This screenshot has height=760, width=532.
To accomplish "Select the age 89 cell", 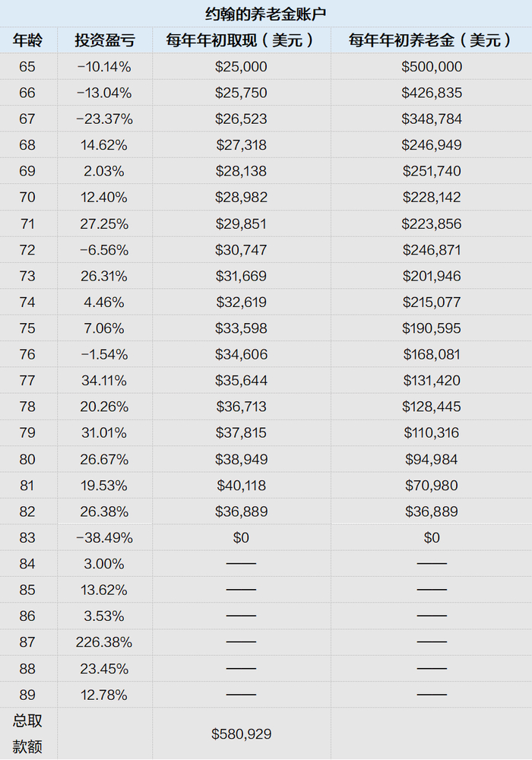I will pos(27,695).
